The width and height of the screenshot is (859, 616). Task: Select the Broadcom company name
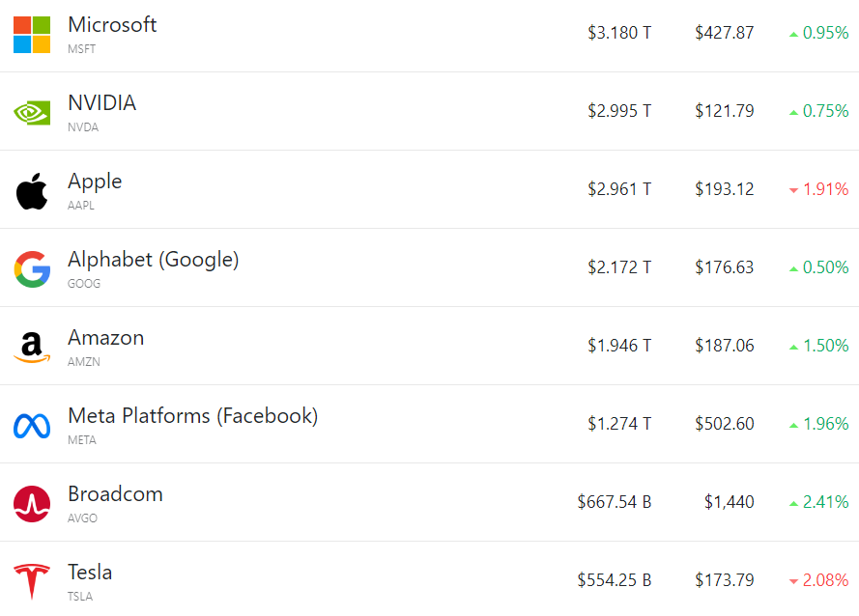point(115,494)
